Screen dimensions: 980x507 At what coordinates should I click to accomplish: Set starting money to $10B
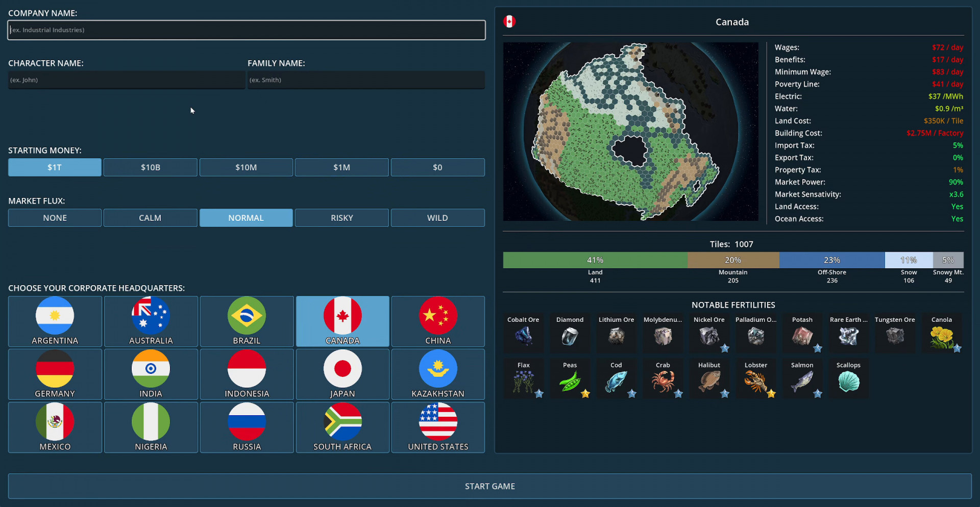point(151,167)
